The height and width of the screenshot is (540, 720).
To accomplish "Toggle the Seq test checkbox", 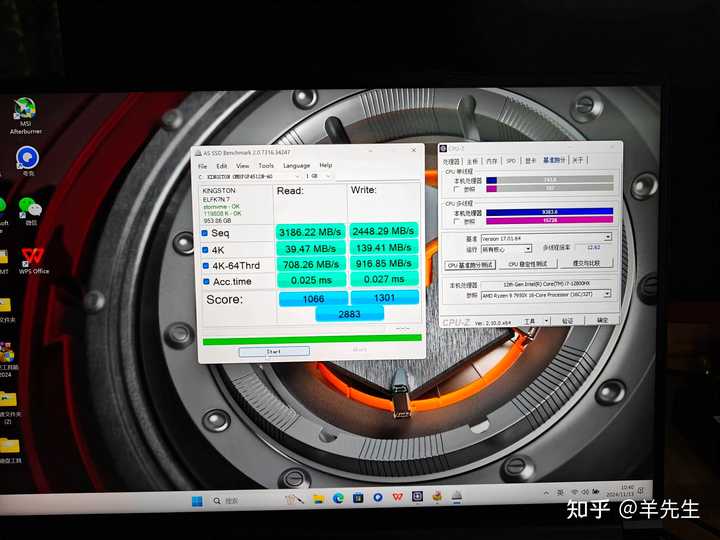I will pyautogui.click(x=205, y=233).
